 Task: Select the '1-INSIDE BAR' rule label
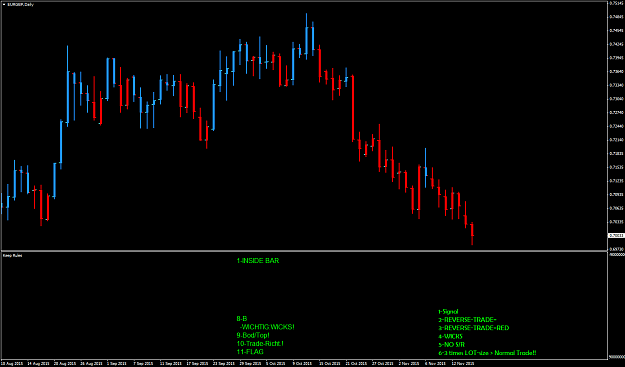tap(258, 261)
